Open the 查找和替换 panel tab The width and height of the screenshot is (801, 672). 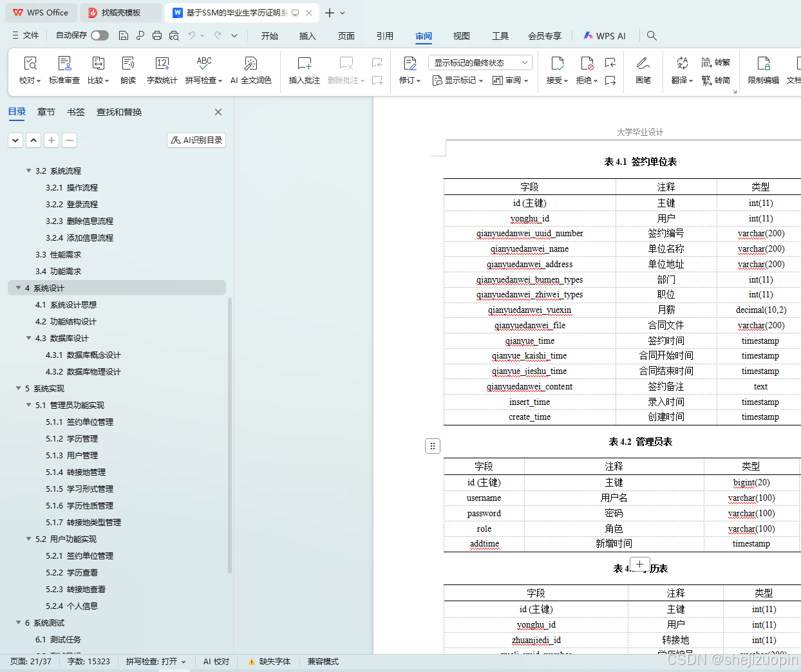(x=119, y=112)
